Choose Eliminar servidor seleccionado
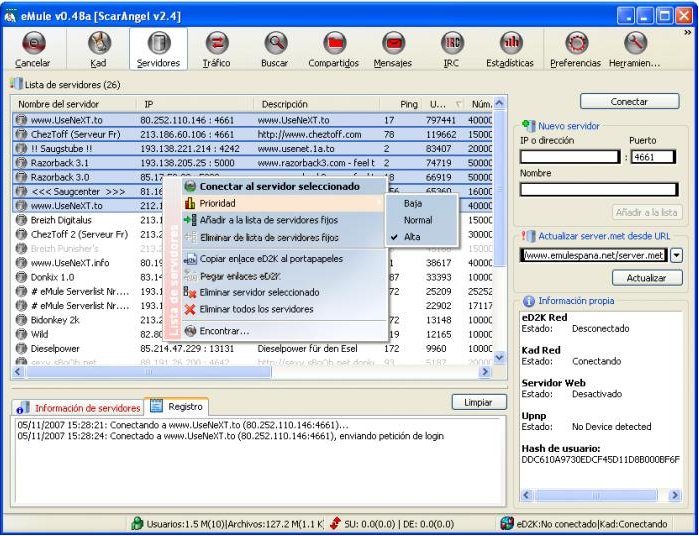699x536 pixels. 284,293
